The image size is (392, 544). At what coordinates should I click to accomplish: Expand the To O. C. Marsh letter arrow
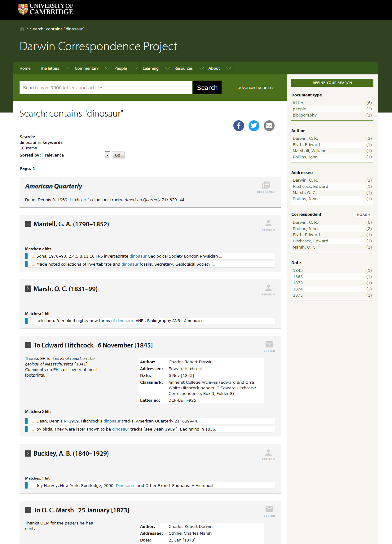pyautogui.click(x=28, y=510)
